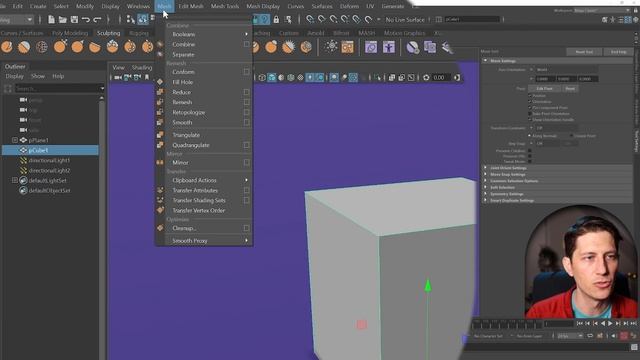Click the sun-shaped shelf icon
This screenshot has height=360, width=640.
pos(331,46)
